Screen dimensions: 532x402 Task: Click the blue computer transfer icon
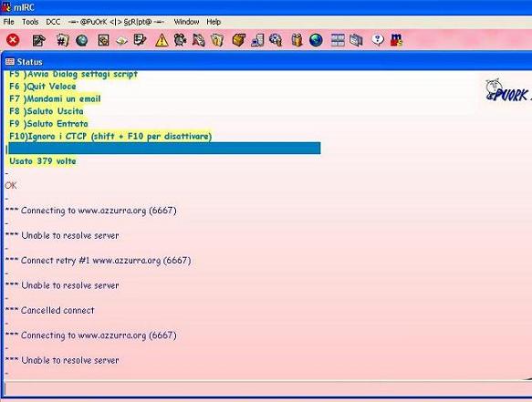(x=257, y=40)
